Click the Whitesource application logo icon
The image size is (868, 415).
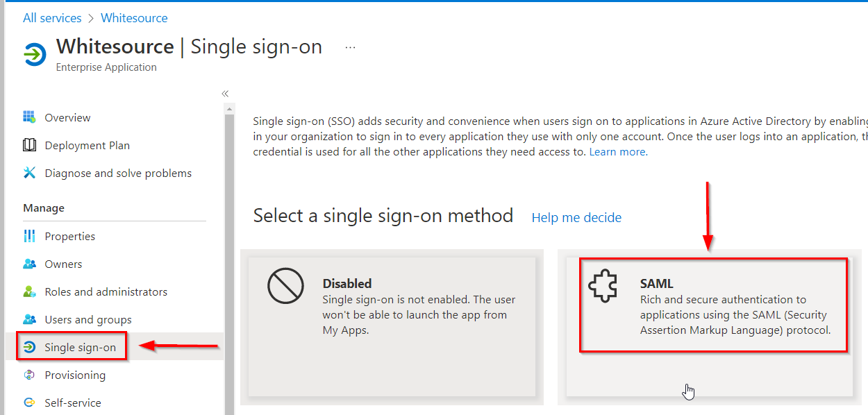(35, 54)
